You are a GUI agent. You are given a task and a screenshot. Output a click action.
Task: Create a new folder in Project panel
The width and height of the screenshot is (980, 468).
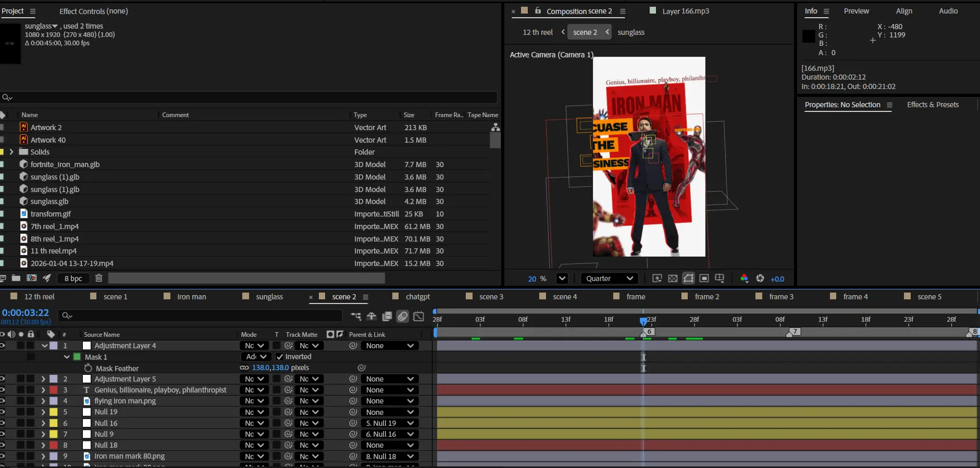coord(16,278)
